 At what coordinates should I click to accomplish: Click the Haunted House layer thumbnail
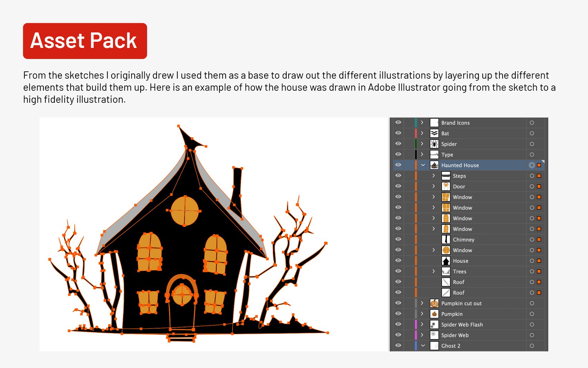pos(434,165)
